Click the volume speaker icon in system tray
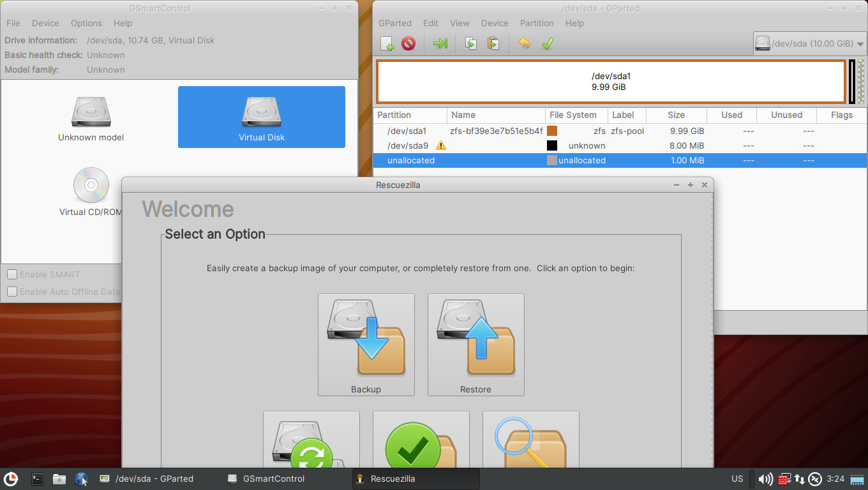The height and width of the screenshot is (490, 868). tap(765, 479)
